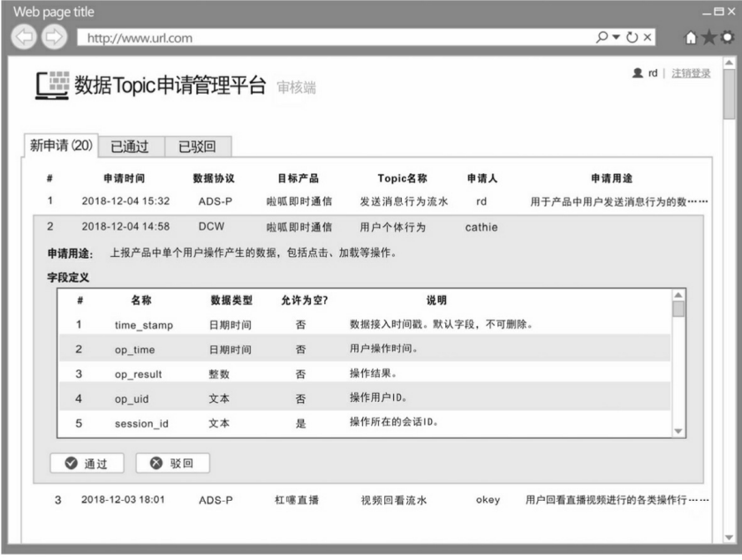Screen dimensions: 742x560
Task: Open the browser settings gear icon
Action: pyautogui.click(x=727, y=37)
